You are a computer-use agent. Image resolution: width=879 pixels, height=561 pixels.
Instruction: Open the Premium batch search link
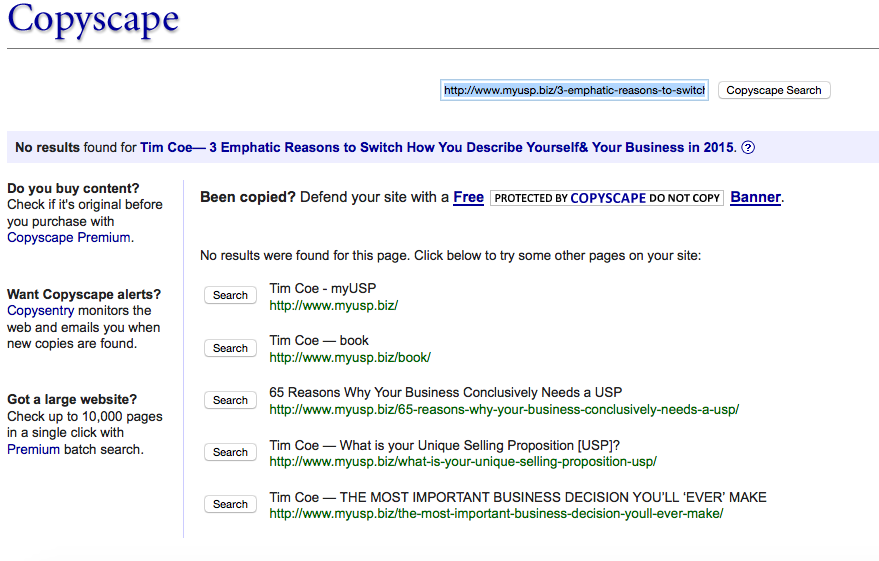coord(33,449)
